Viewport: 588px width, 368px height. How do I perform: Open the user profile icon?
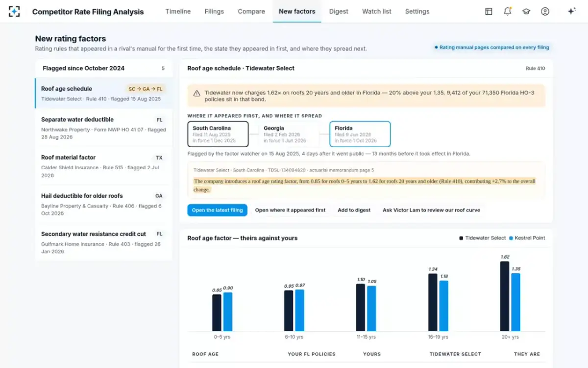pos(545,11)
